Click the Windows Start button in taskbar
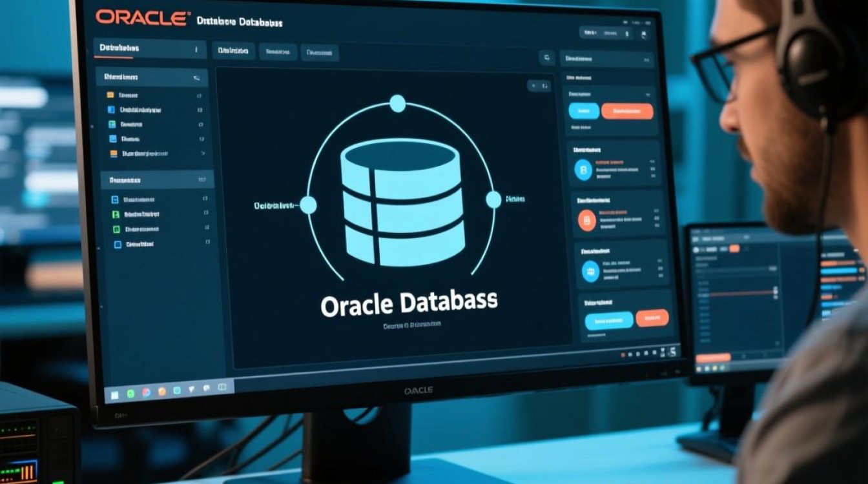The width and height of the screenshot is (868, 484). (115, 394)
